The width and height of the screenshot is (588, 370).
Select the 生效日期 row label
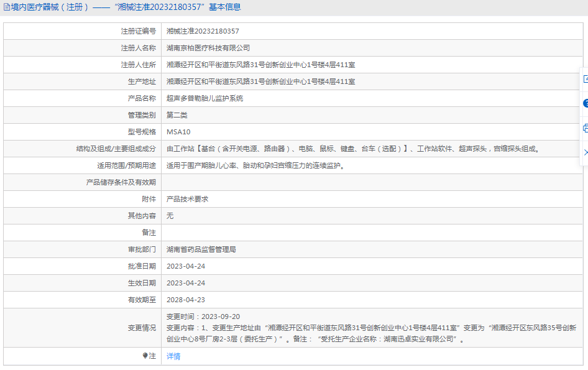point(142,283)
